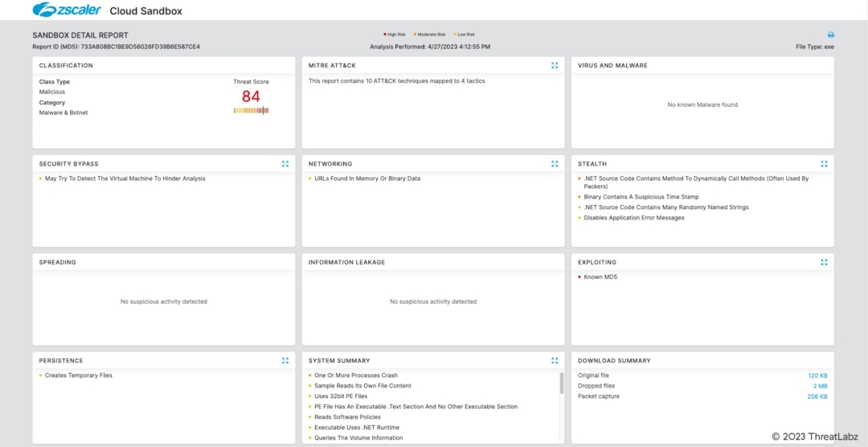Select the Creates Temporary Files entry

[x=78, y=375]
